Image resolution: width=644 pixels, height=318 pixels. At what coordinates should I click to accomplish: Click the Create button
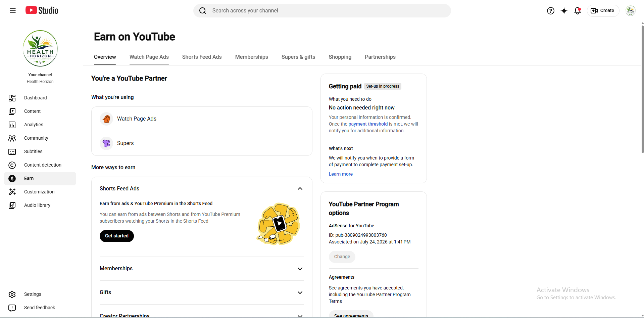pos(603,11)
